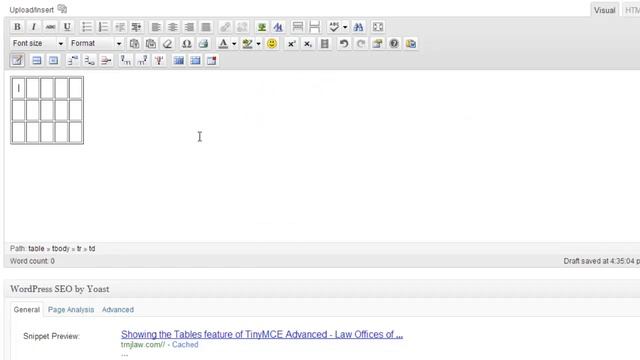Delete the current table row

point(106,60)
